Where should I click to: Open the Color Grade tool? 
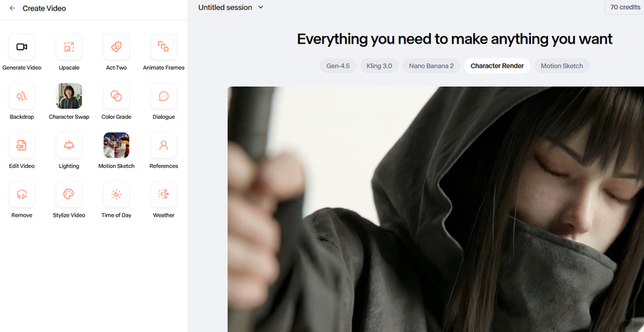click(116, 96)
